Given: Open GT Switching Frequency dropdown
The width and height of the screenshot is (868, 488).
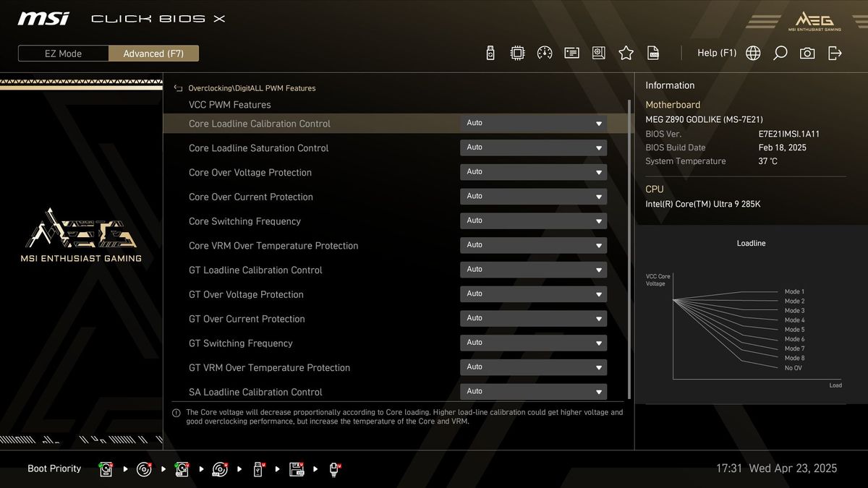Looking at the screenshot, I should (533, 343).
